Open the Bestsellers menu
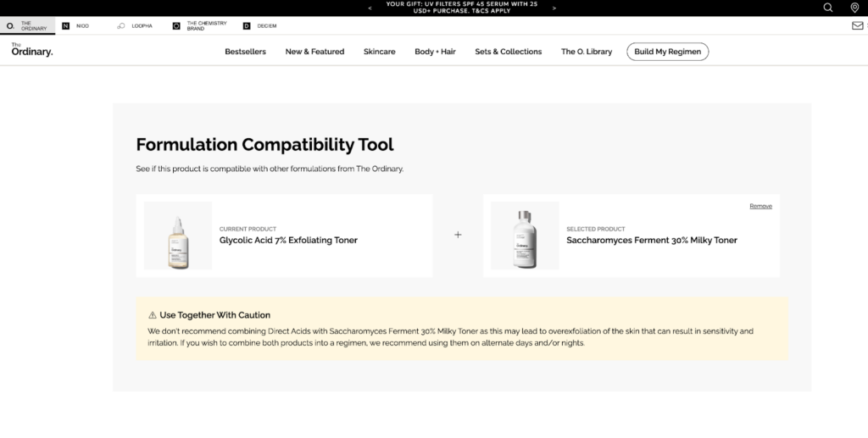 [x=245, y=52]
